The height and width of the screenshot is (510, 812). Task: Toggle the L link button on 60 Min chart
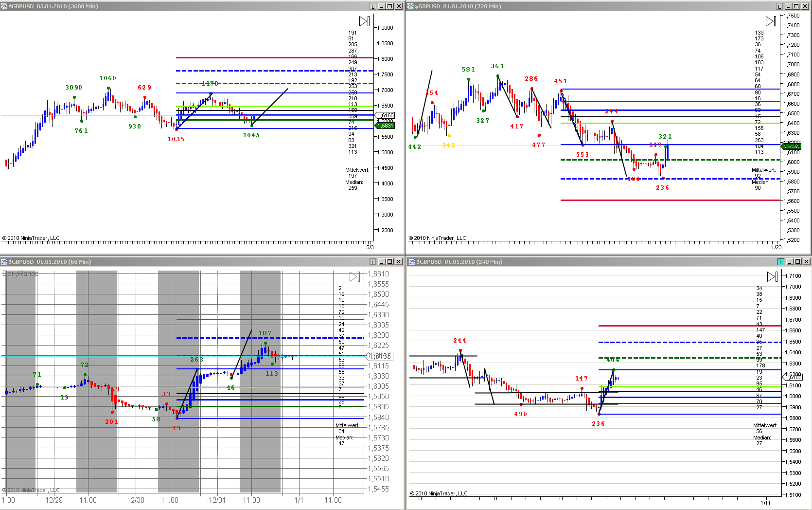coord(373,262)
